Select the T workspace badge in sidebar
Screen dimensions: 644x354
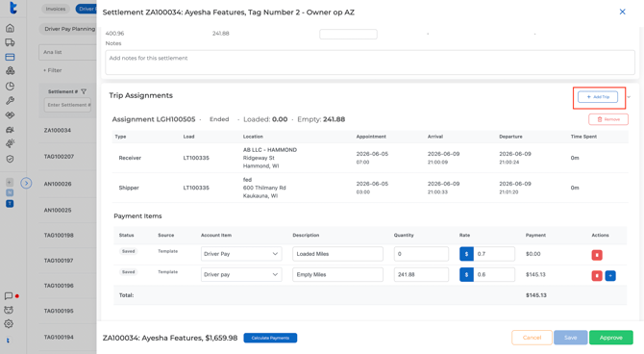click(10, 204)
